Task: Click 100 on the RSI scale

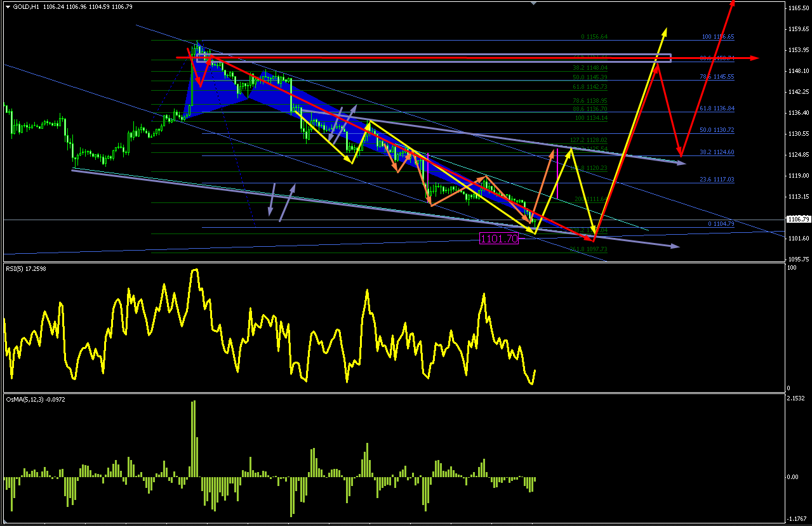Action: [792, 268]
